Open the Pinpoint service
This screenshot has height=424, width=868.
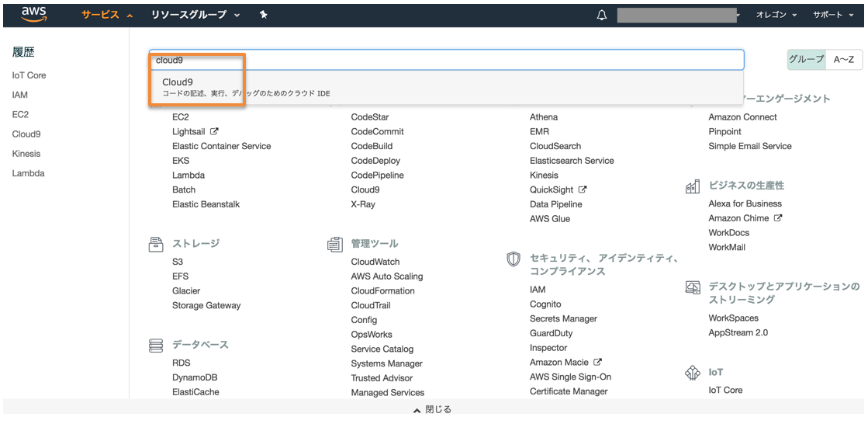(x=724, y=132)
